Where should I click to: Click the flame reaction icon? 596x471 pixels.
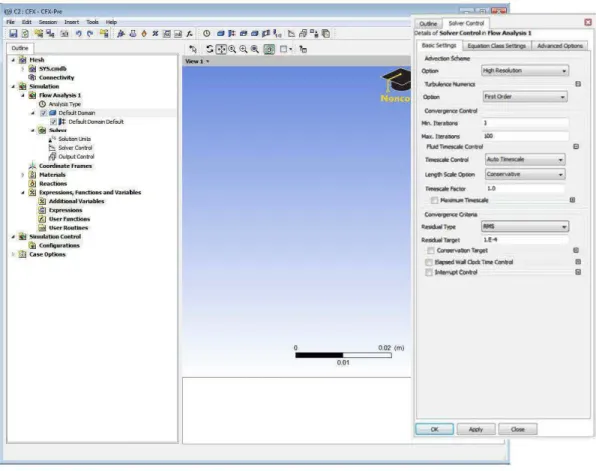[144, 34]
